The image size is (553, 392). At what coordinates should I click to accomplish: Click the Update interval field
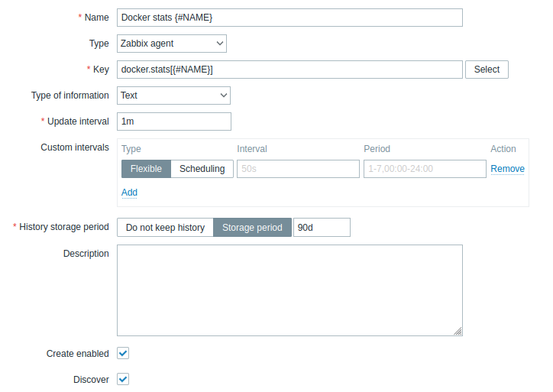point(173,121)
